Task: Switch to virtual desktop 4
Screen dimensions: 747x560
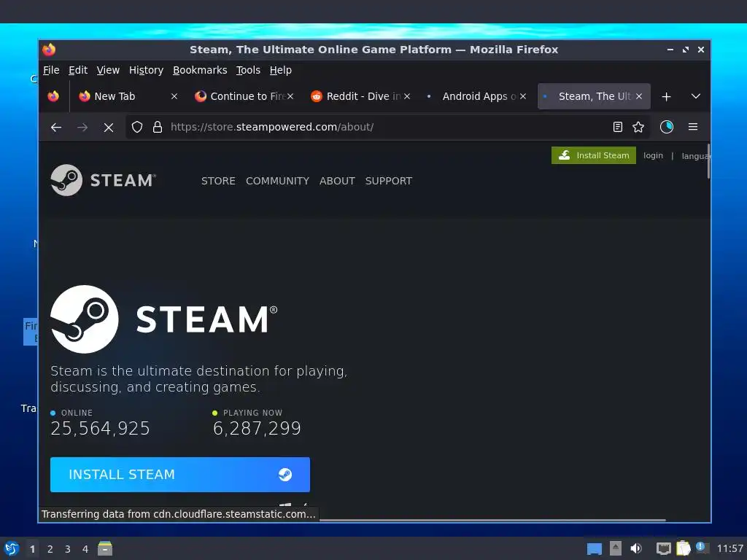Action: click(x=85, y=549)
